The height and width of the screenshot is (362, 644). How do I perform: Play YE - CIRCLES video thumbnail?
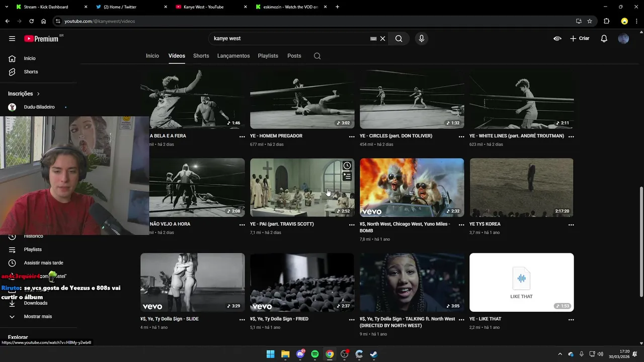point(412,100)
